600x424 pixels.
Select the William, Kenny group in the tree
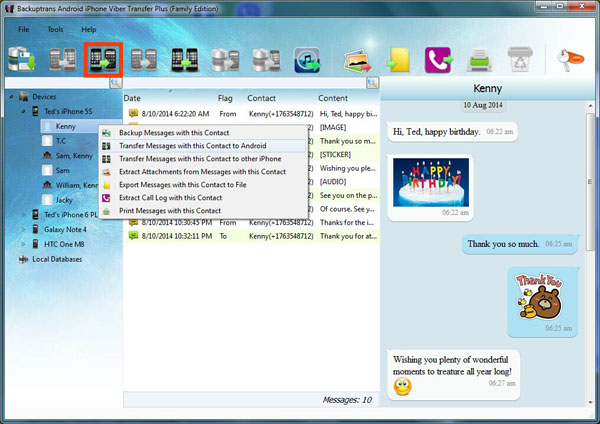[77, 185]
